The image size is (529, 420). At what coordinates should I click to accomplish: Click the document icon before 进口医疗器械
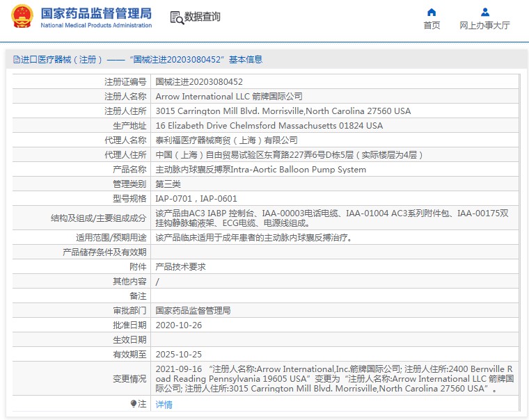(17, 60)
